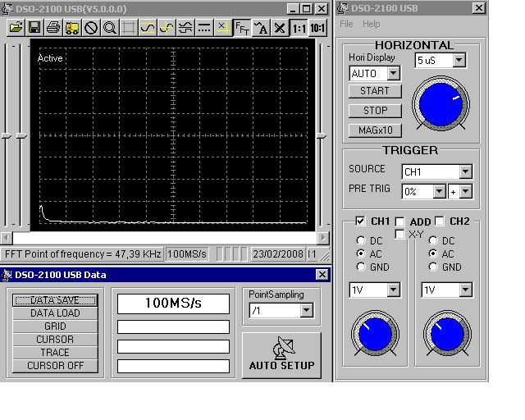Open the File menu
Viewport: 525px width, 420px height.
(x=346, y=24)
